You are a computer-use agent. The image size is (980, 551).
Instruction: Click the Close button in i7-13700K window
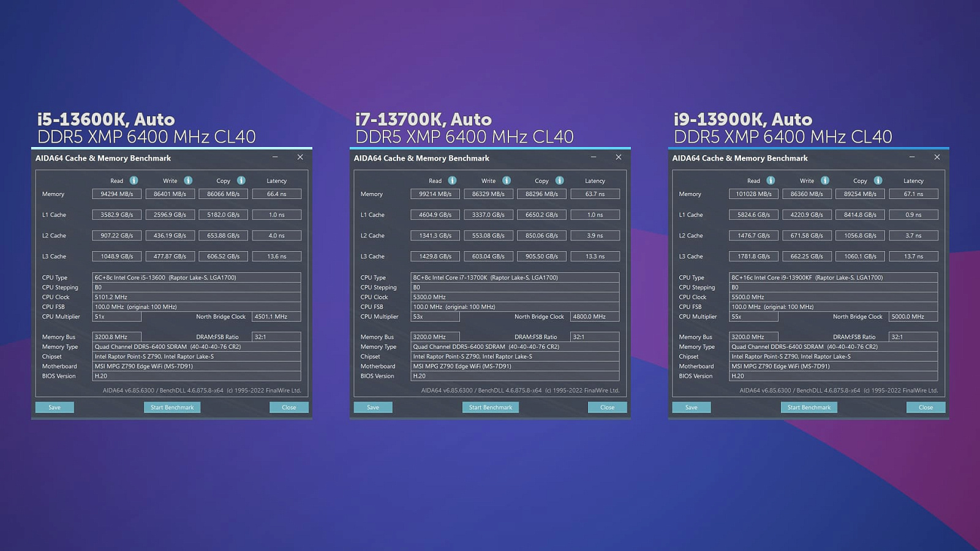point(608,408)
